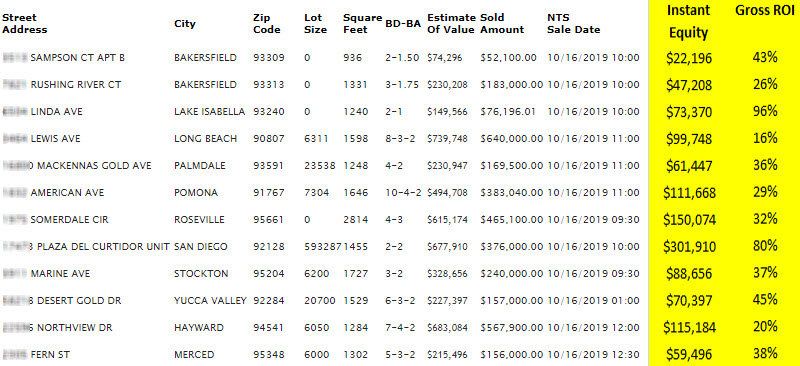Viewport: 800px width, 366px height.
Task: Select the Sold Amount column header
Action: [502, 23]
